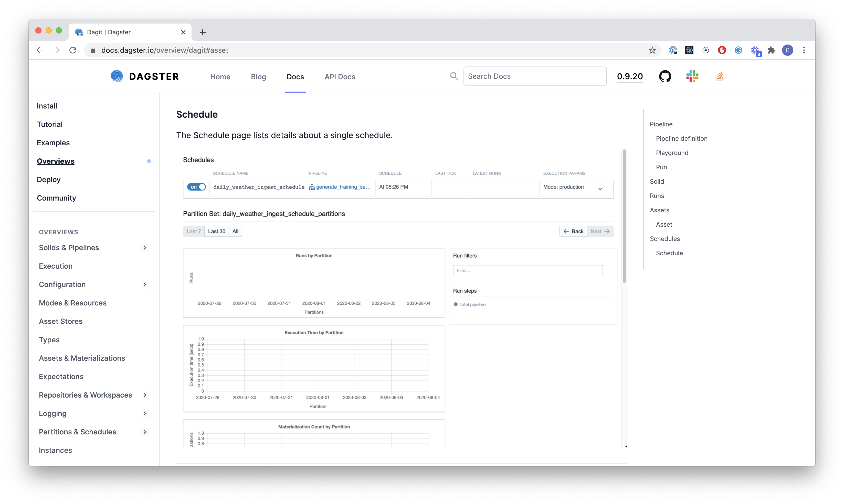Open the 0.9.20 version selector
844x504 pixels.
pyautogui.click(x=630, y=76)
